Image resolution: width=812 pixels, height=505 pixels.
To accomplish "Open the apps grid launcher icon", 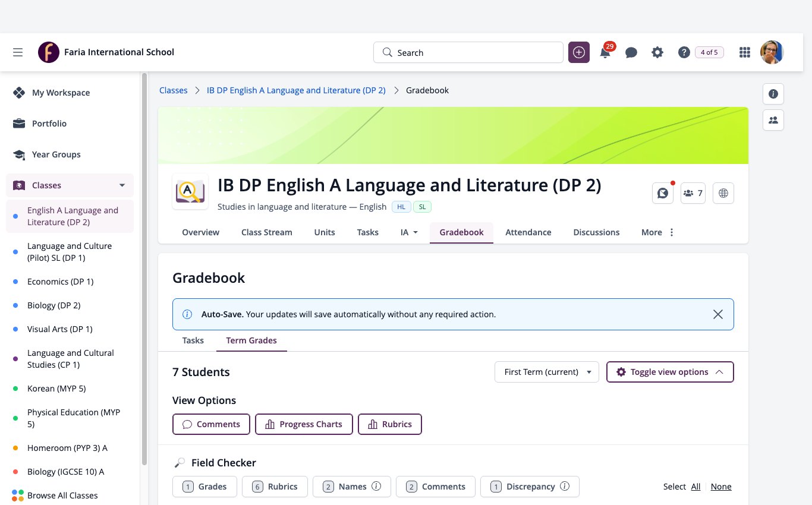I will 744,52.
